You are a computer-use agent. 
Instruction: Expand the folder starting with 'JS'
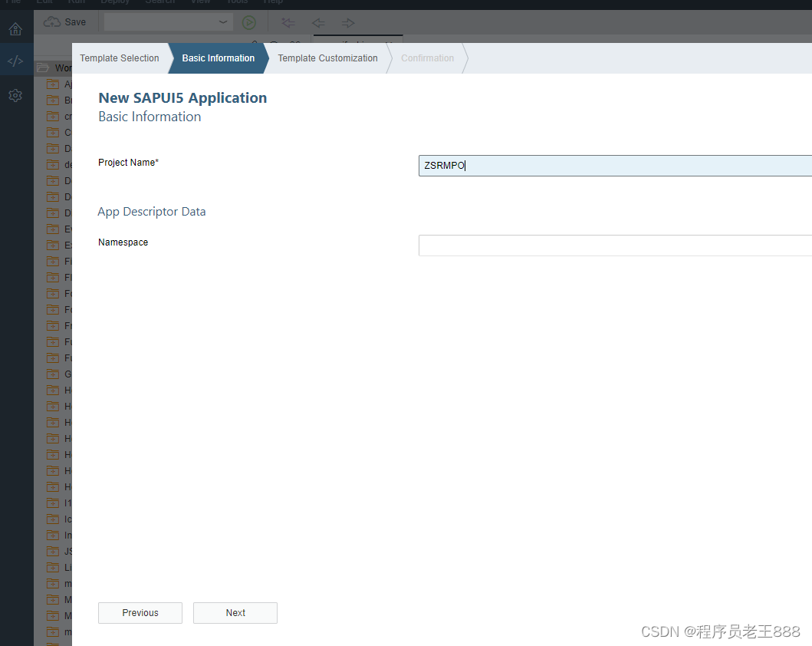pos(53,551)
